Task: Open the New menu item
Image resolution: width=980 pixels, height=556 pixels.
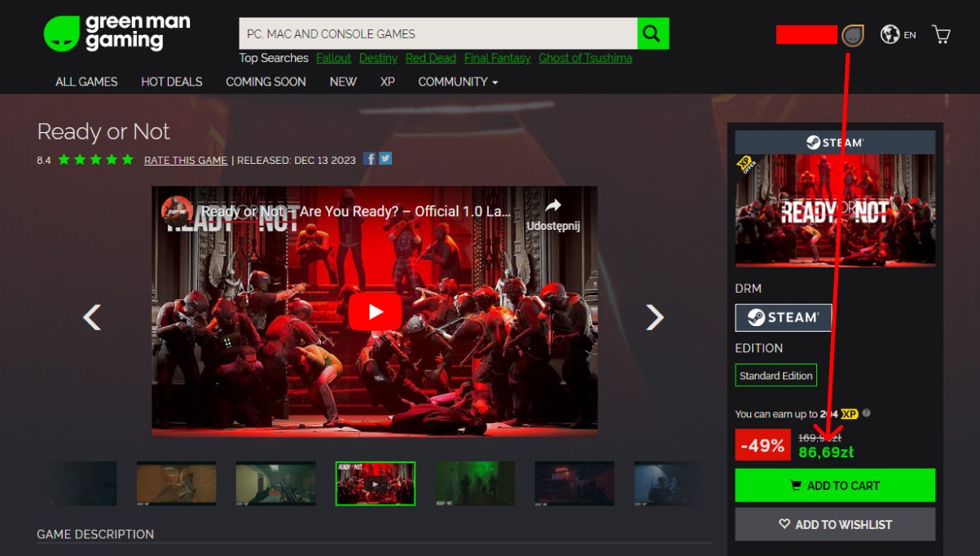Action: click(x=343, y=82)
